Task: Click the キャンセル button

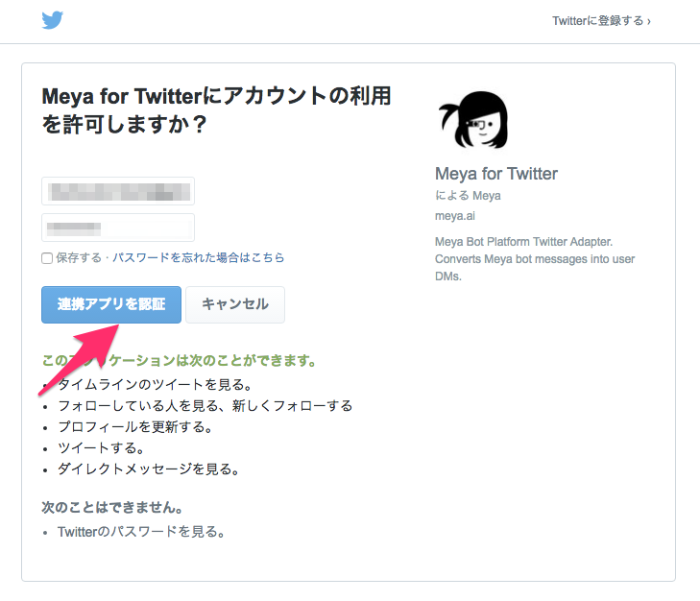Action: [235, 304]
